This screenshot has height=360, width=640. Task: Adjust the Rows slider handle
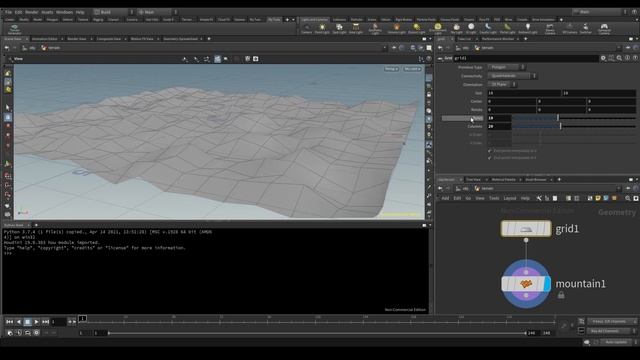(558, 118)
